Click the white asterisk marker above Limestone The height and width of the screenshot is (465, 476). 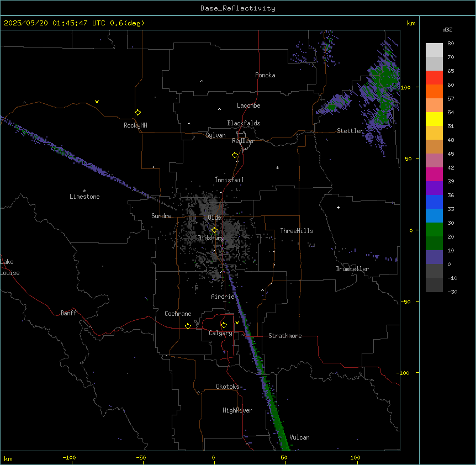tap(84, 191)
